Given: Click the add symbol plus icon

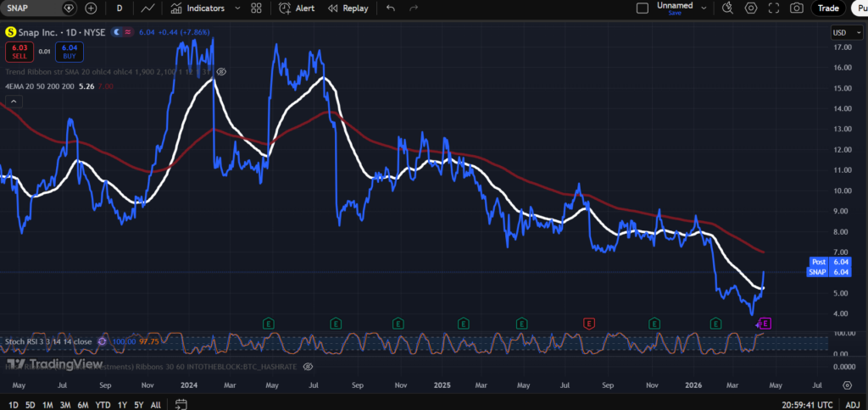Looking at the screenshot, I should [91, 8].
